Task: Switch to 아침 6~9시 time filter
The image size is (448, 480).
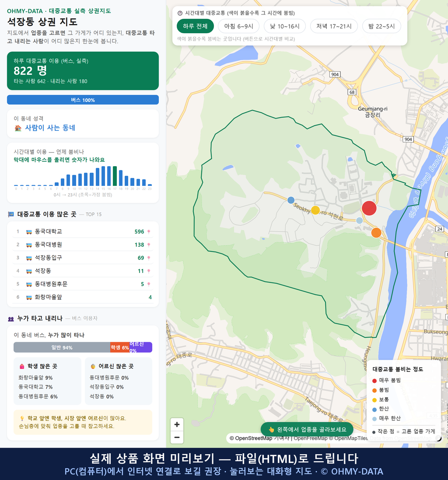Action: click(x=239, y=26)
